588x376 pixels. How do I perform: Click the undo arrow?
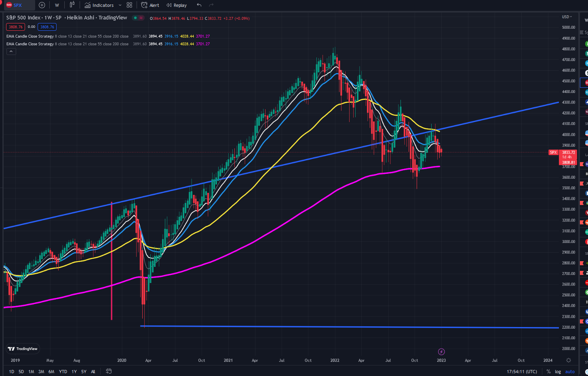coord(199,5)
